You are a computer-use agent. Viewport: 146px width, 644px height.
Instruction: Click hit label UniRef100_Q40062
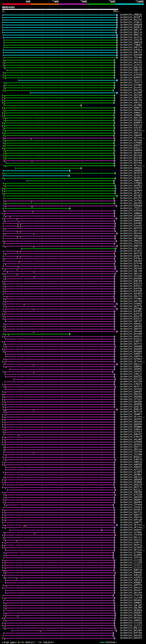[131, 636]
